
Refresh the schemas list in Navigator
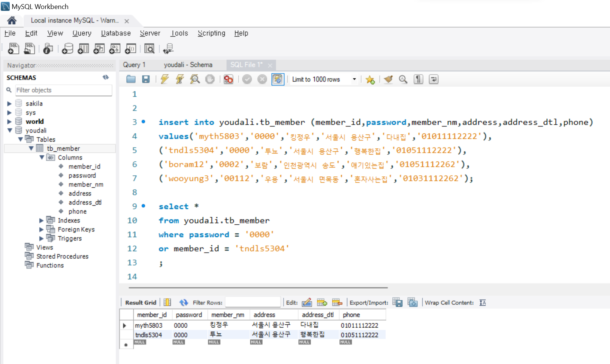tap(106, 77)
